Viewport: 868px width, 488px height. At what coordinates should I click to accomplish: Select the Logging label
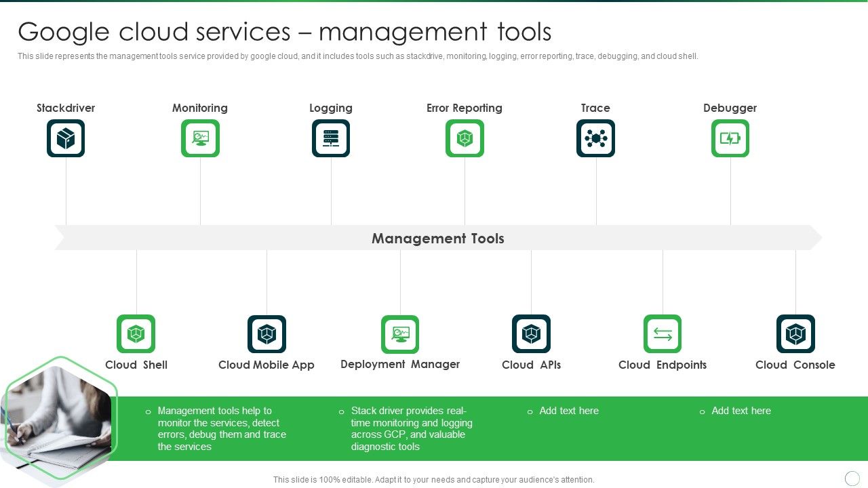(331, 108)
